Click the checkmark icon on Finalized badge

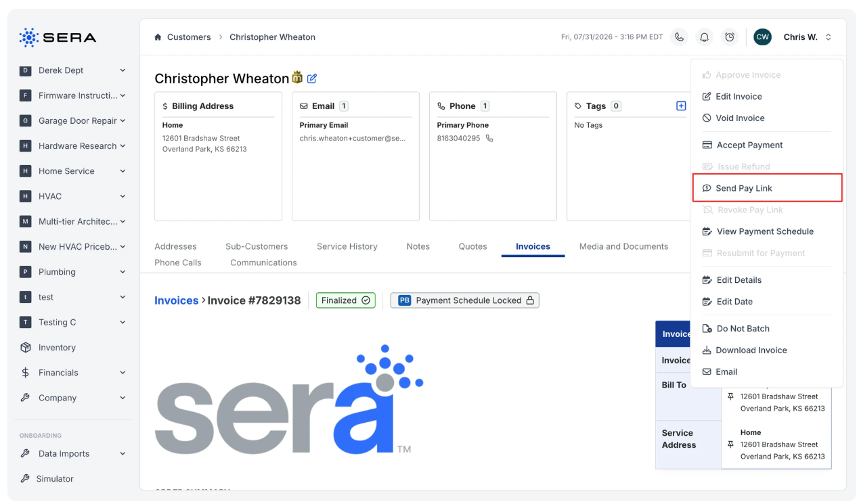366,300
